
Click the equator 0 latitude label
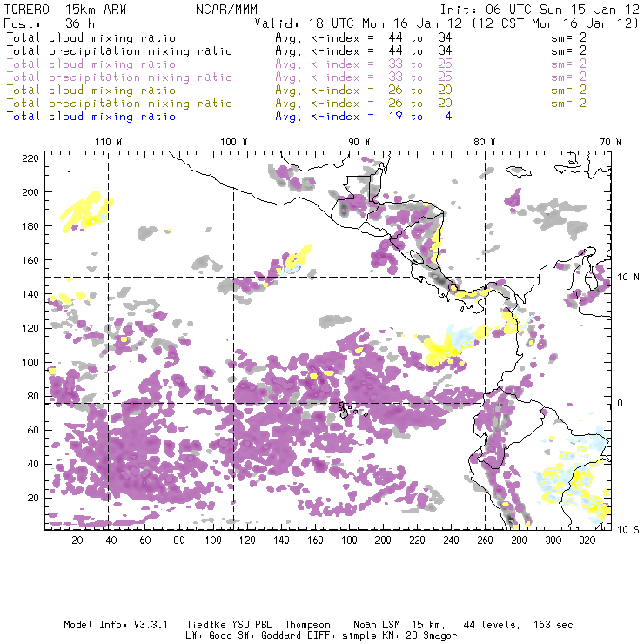click(x=621, y=403)
